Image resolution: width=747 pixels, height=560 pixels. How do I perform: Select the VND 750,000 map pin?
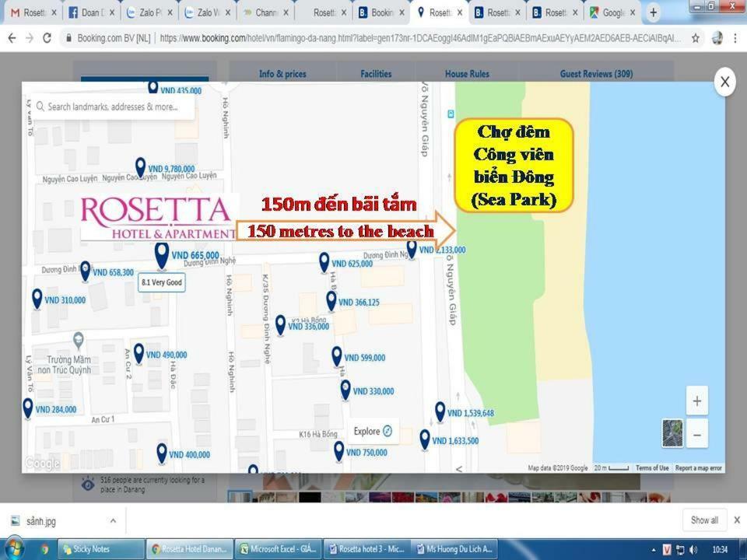tap(338, 451)
